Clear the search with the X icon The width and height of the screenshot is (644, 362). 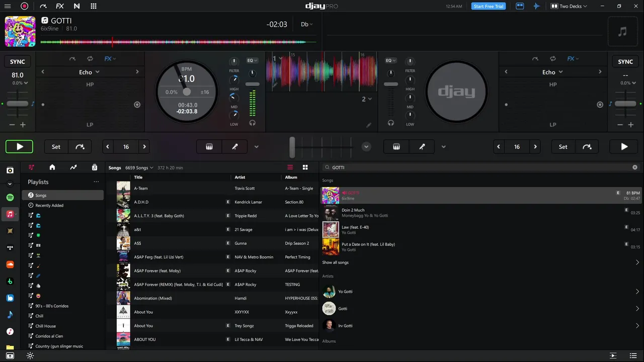point(635,167)
